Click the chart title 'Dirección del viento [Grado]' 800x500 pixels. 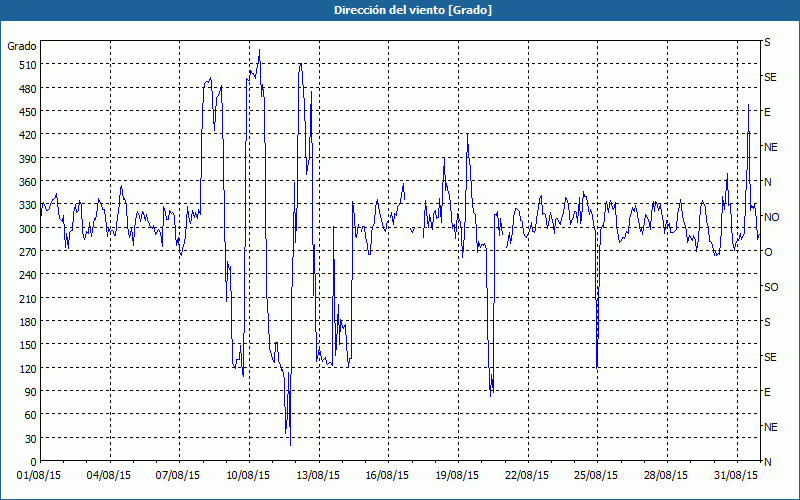pyautogui.click(x=413, y=10)
